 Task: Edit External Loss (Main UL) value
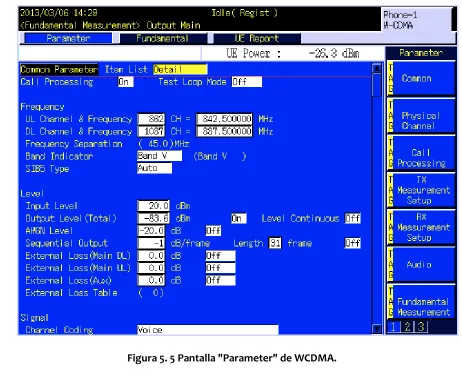pyautogui.click(x=151, y=268)
